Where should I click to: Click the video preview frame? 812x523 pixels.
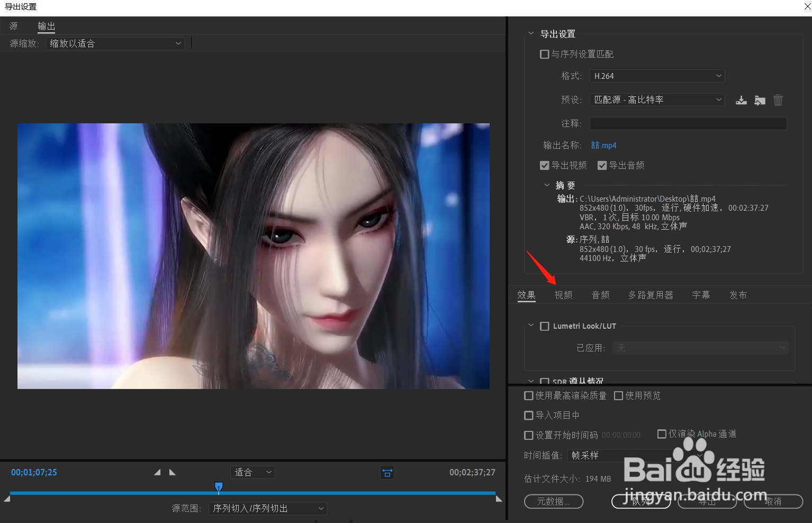tap(254, 256)
